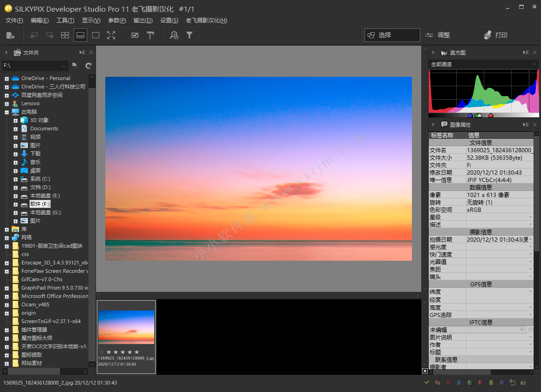Expand the 3D 对象 tree node
541x392 pixels.
[15, 121]
